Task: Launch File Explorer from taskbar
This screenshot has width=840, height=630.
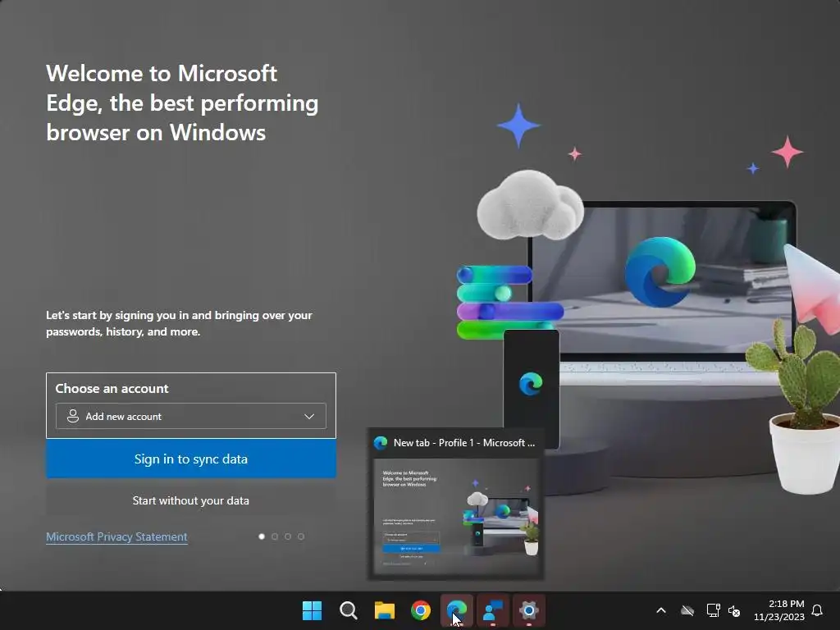Action: coord(385,610)
